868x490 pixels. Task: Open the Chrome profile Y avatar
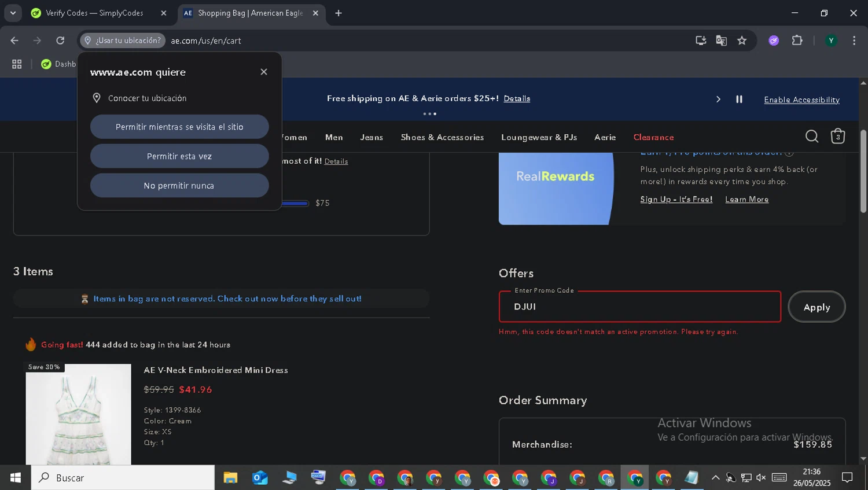coord(831,40)
